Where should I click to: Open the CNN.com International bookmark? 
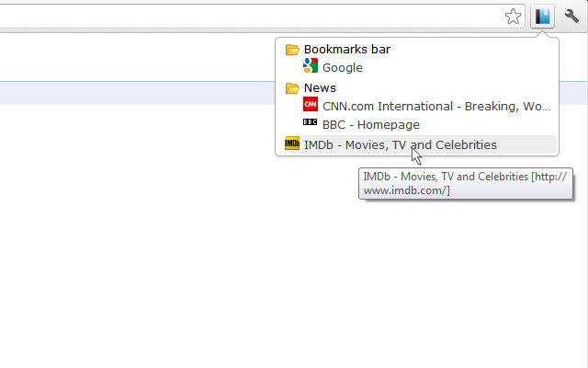point(436,107)
